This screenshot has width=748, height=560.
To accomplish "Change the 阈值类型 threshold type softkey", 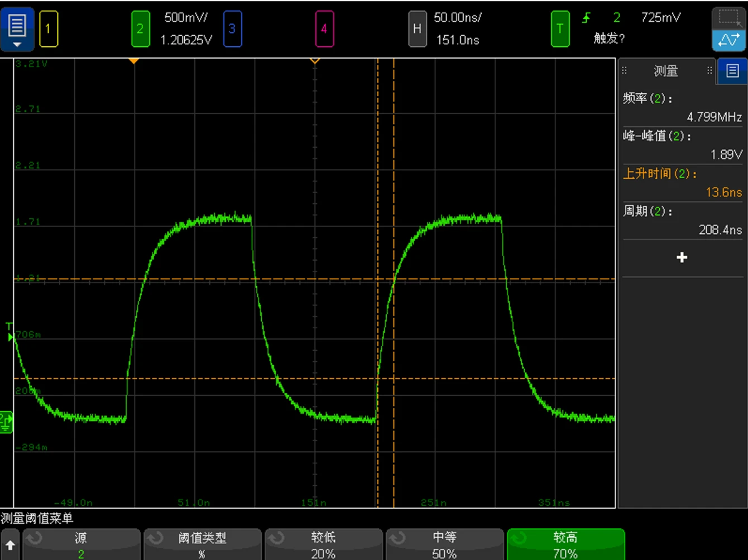I will [202, 545].
